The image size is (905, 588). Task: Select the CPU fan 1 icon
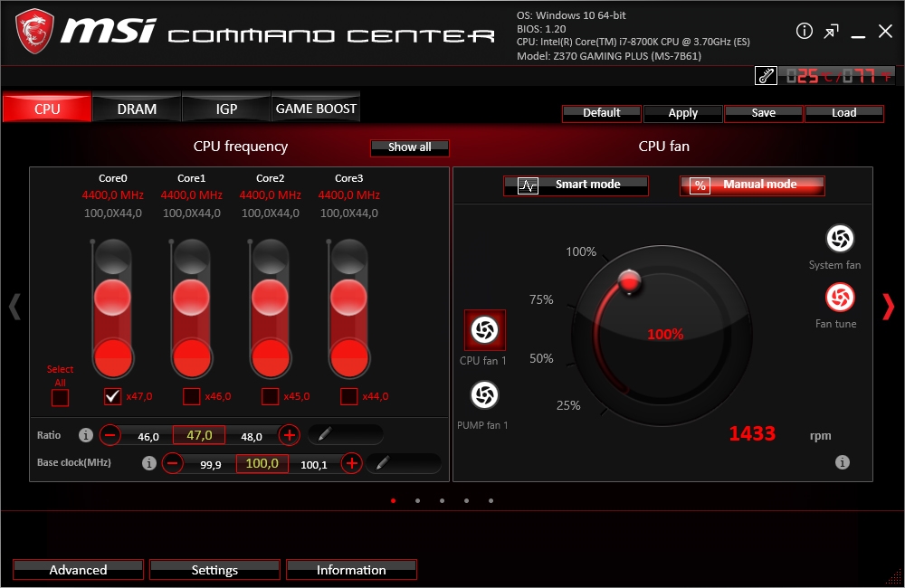click(x=484, y=330)
